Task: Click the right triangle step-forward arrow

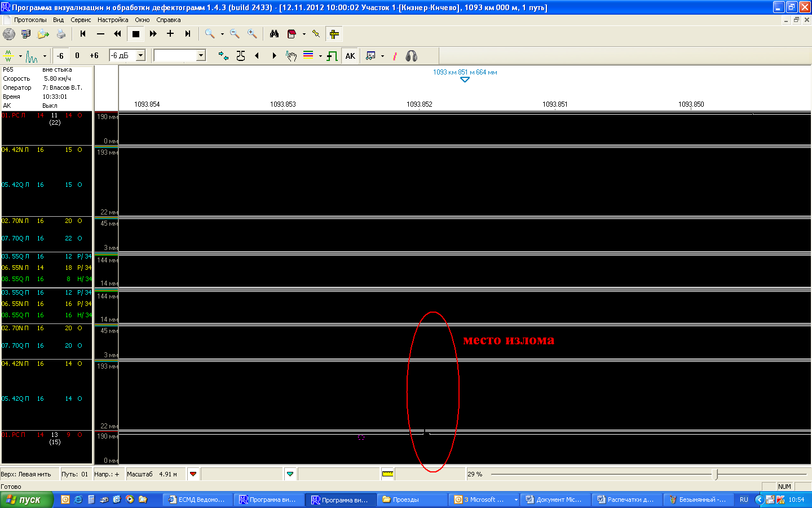Action: tap(275, 56)
